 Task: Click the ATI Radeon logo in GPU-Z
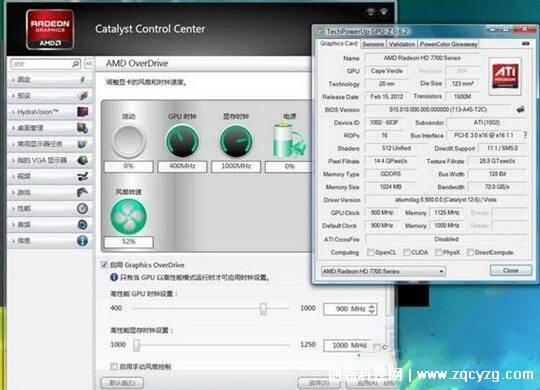click(x=505, y=76)
